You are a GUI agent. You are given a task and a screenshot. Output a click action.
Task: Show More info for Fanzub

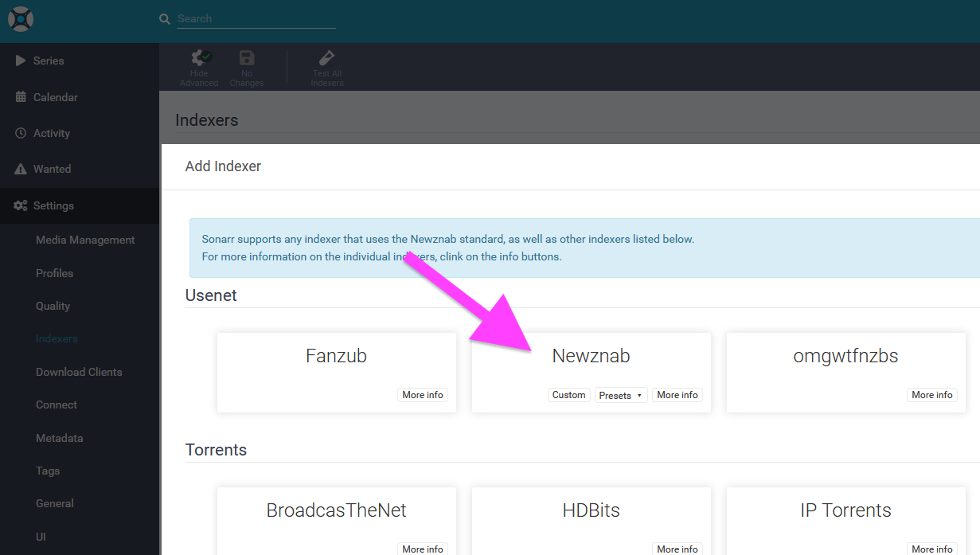[422, 394]
